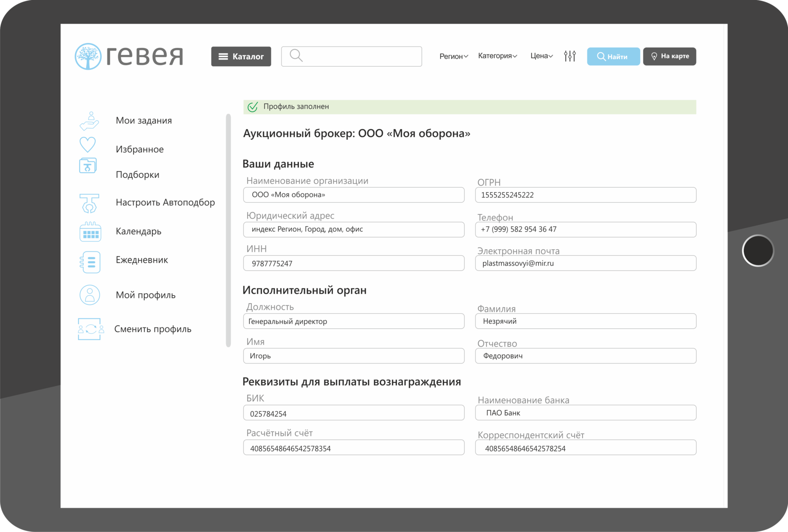
Task: Open Избранное in sidebar
Action: [140, 149]
